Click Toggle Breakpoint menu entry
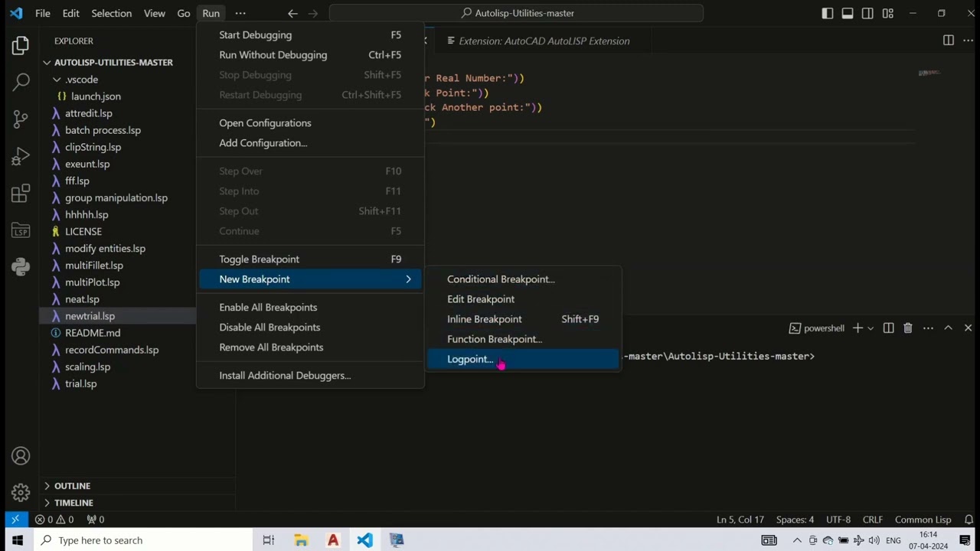This screenshot has width=980, height=551. pyautogui.click(x=310, y=259)
